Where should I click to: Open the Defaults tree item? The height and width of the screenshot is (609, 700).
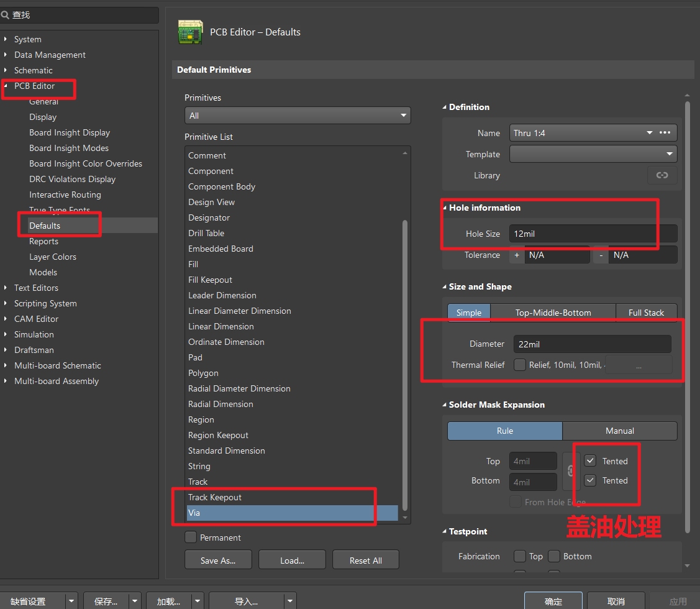pyautogui.click(x=45, y=226)
